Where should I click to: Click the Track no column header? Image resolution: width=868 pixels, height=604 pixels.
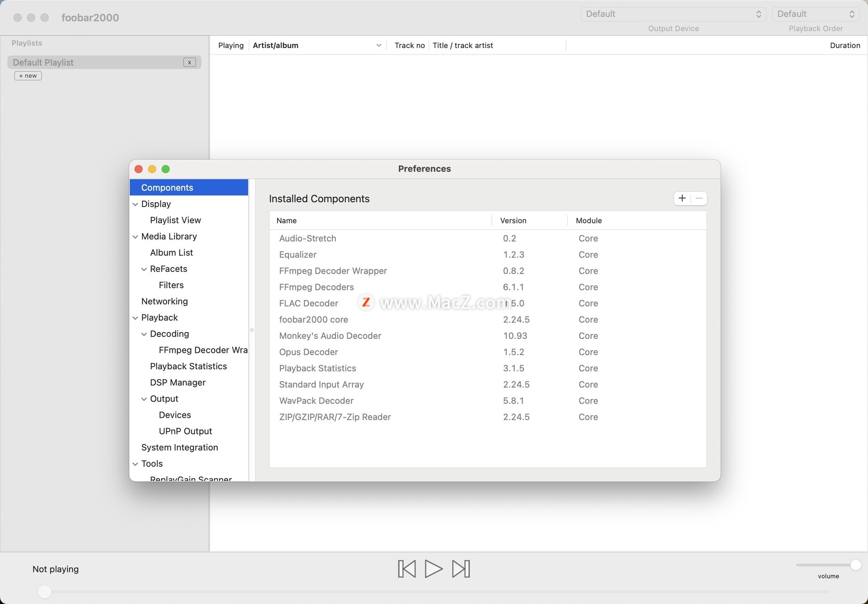(409, 45)
